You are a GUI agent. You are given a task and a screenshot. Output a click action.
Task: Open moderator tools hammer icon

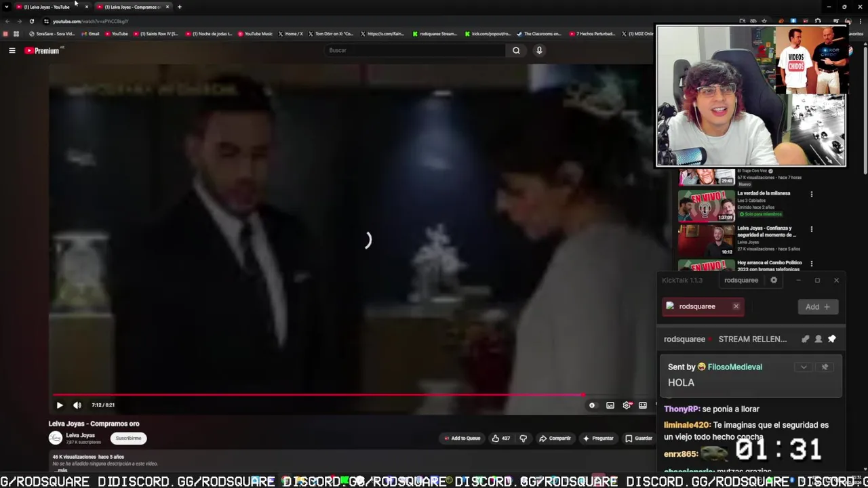805,339
